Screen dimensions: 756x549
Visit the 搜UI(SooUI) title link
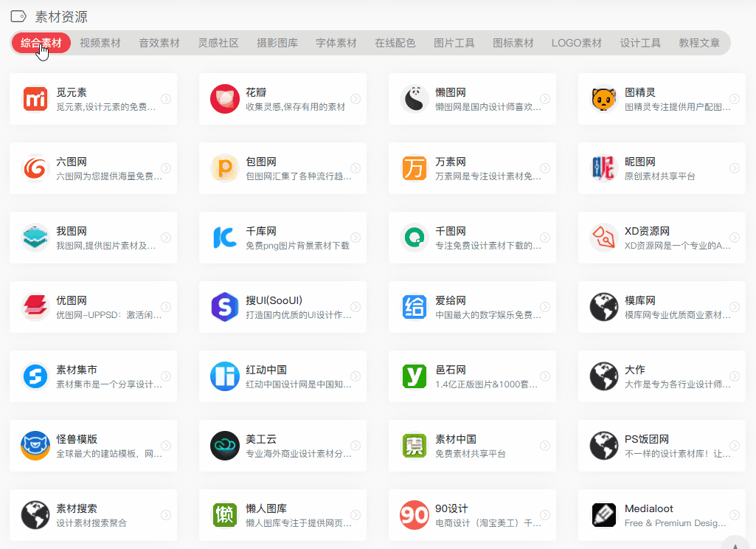tap(274, 300)
